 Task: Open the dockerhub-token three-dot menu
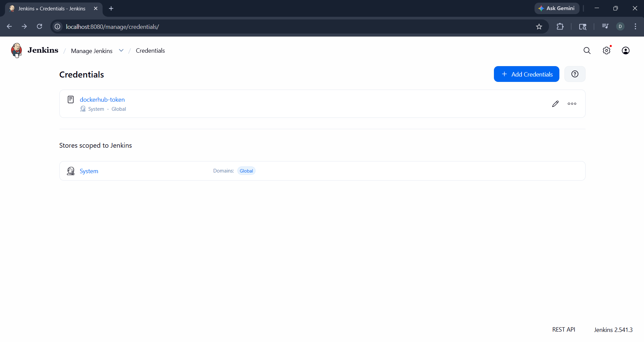[x=572, y=104]
